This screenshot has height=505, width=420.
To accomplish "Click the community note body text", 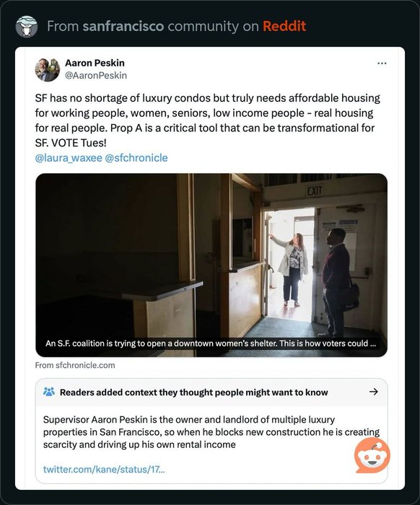I will tap(211, 432).
